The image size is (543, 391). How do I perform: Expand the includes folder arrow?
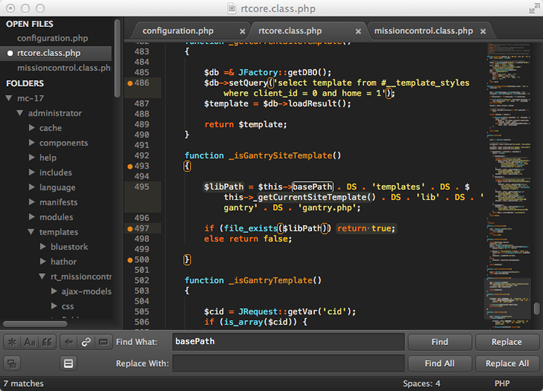click(32, 172)
